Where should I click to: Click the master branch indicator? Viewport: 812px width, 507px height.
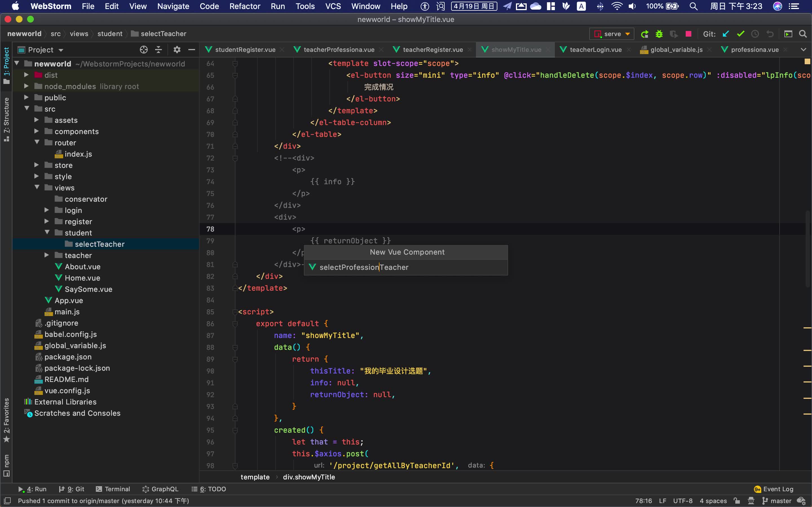(777, 501)
